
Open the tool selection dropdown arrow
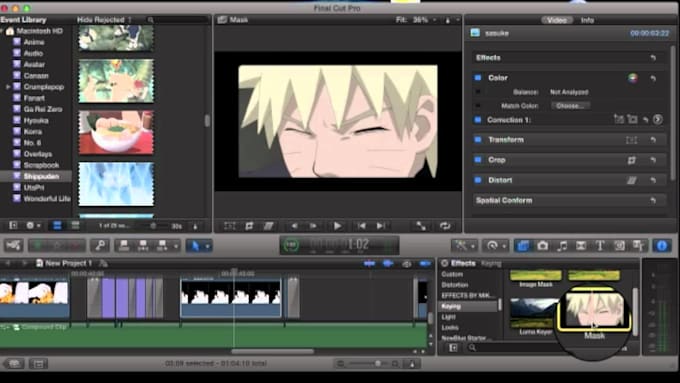[207, 246]
